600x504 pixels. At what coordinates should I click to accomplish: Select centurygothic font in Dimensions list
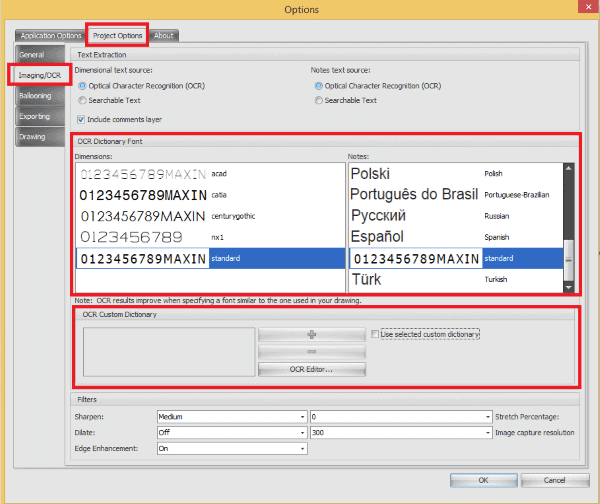[210, 216]
